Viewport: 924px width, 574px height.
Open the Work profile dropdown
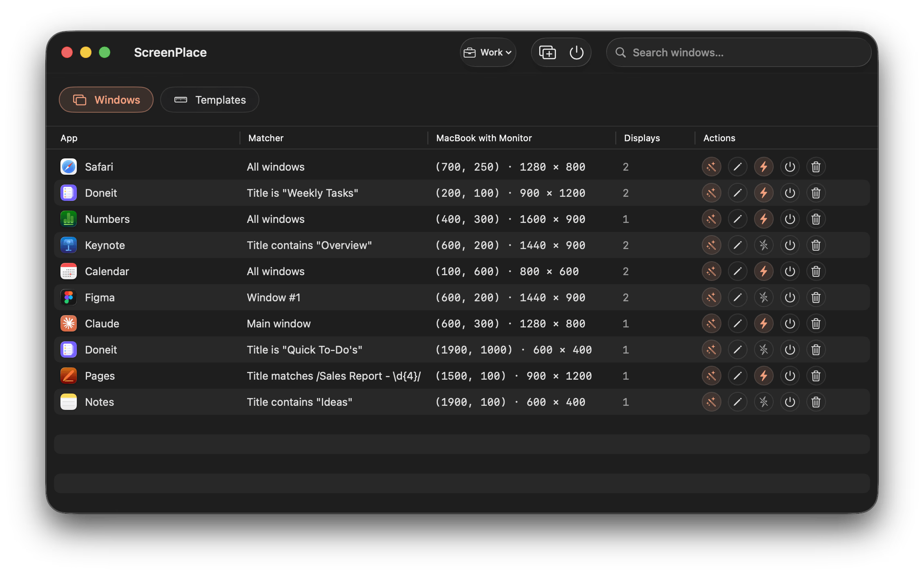pos(488,52)
